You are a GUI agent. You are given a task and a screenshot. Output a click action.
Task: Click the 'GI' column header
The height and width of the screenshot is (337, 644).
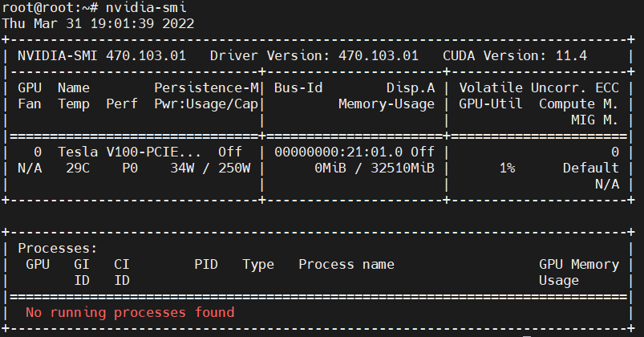pyautogui.click(x=82, y=264)
